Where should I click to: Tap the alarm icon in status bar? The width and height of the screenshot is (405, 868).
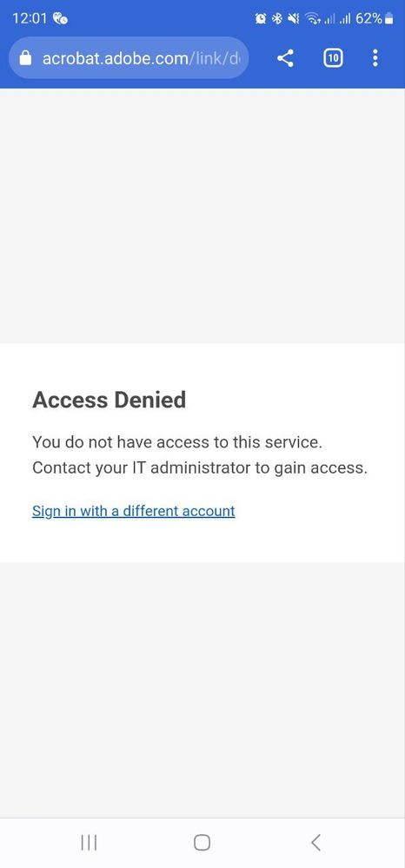(261, 19)
